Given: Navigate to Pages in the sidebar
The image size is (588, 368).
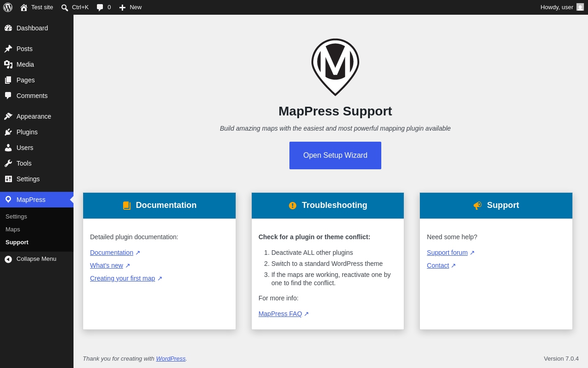Looking at the screenshot, I should click(x=37, y=80).
